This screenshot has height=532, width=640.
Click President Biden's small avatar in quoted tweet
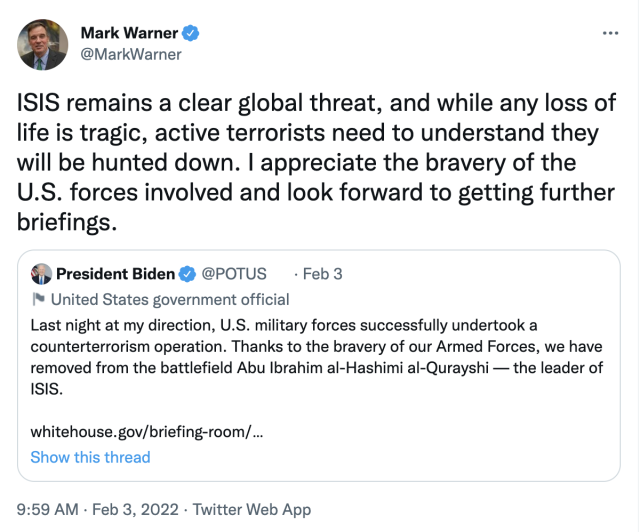tap(41, 274)
